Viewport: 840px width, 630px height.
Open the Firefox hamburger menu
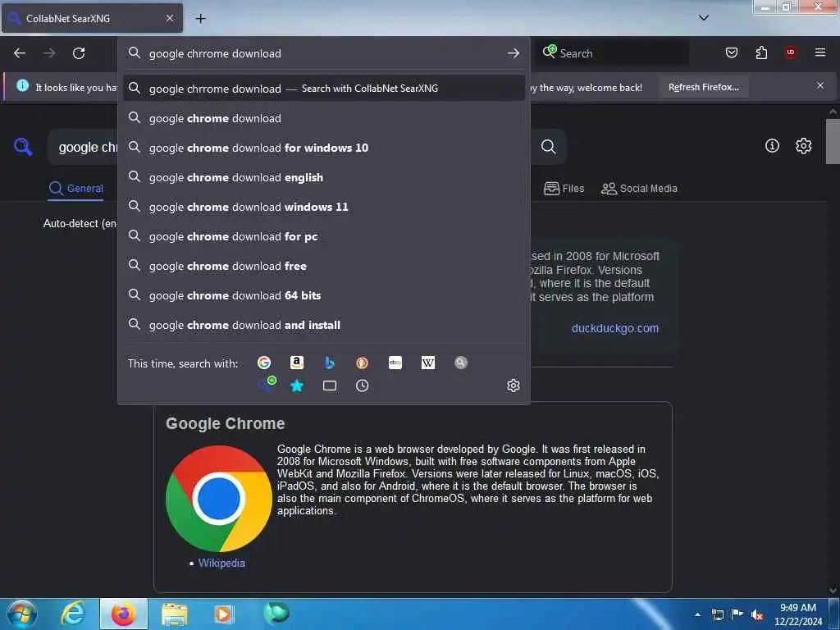click(820, 52)
